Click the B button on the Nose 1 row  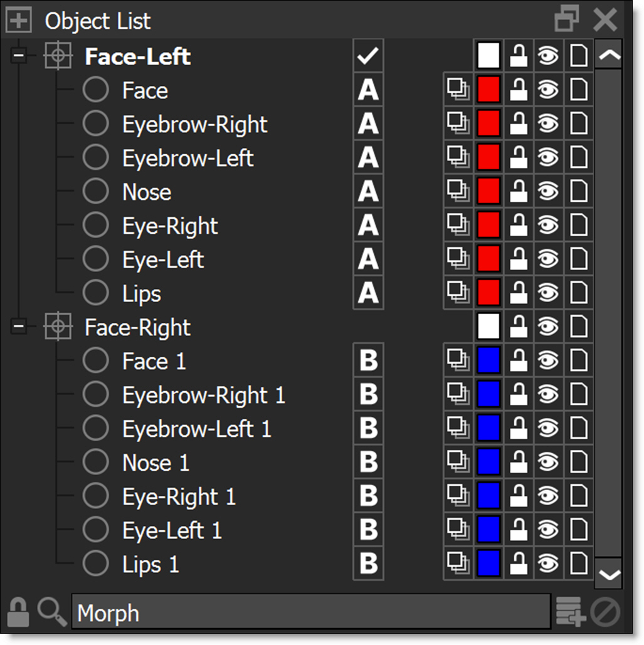pyautogui.click(x=368, y=463)
